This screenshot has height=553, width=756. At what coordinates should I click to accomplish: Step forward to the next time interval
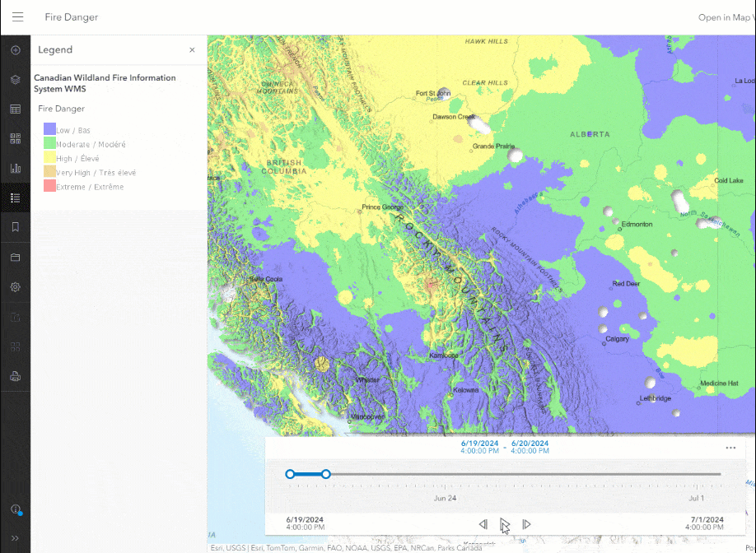526,524
